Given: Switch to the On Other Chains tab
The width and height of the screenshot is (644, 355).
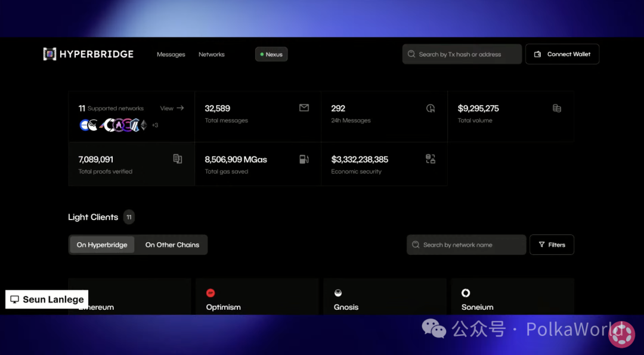Looking at the screenshot, I should point(172,245).
